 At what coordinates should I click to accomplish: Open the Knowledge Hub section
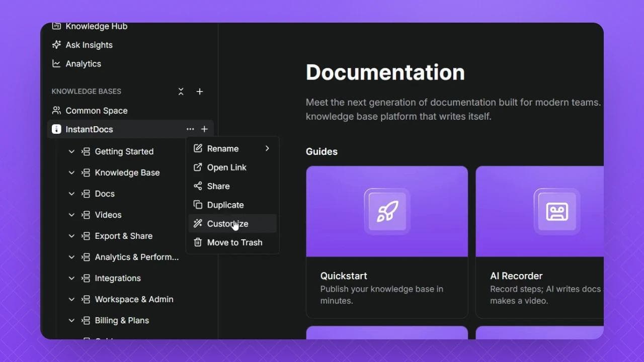pyautogui.click(x=96, y=26)
